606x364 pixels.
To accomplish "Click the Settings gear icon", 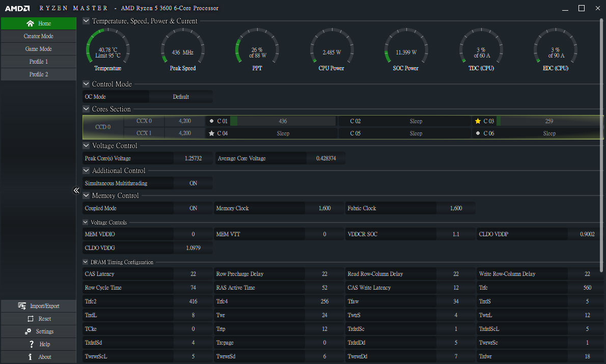I will point(28,331).
